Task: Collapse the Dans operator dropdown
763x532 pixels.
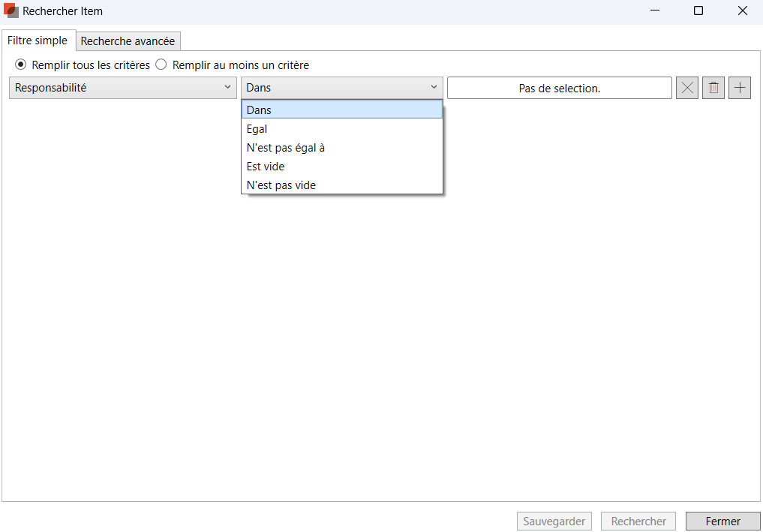Action: pos(342,88)
